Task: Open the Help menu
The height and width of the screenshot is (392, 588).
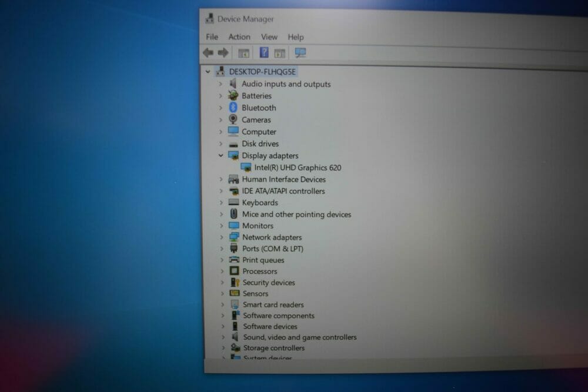Action: 296,37
